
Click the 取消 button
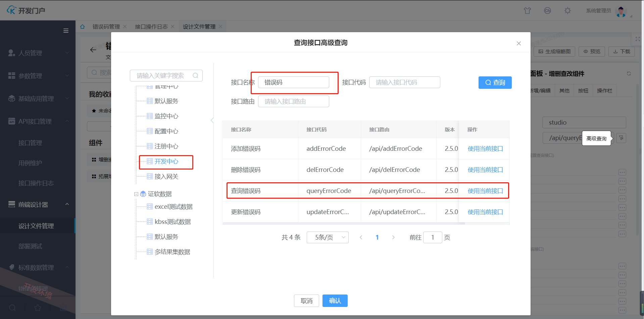click(306, 301)
